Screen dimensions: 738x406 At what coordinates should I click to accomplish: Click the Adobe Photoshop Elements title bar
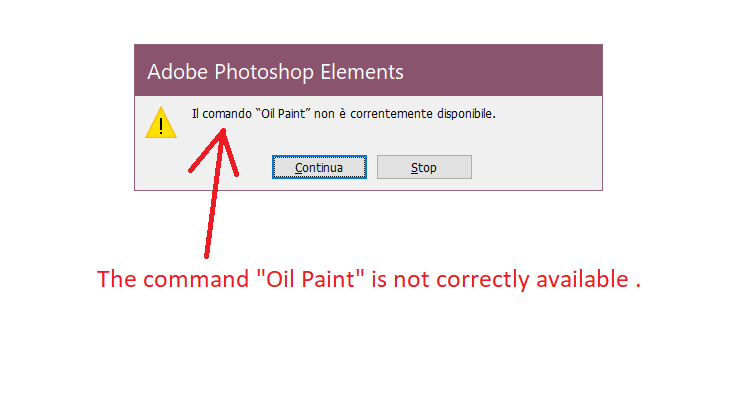(368, 71)
